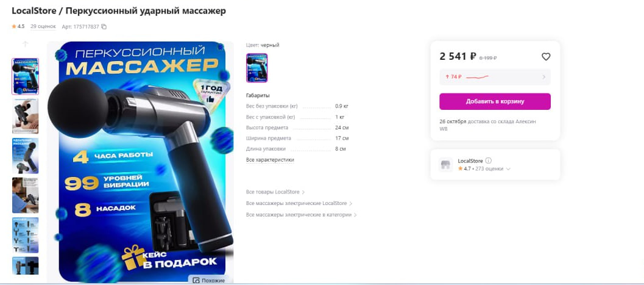Click Добавить в корзину button
This screenshot has height=285, width=644.
click(495, 101)
